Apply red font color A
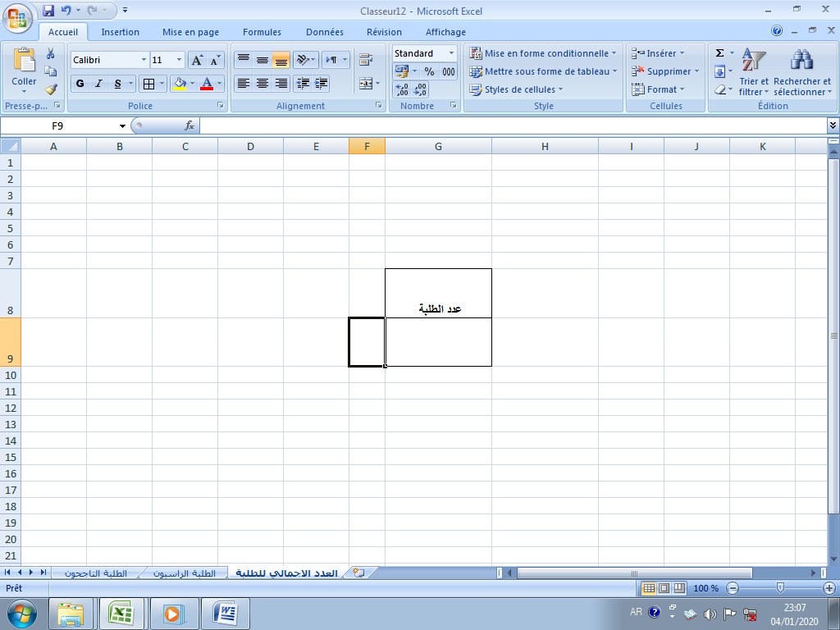840x630 pixels. (x=206, y=84)
